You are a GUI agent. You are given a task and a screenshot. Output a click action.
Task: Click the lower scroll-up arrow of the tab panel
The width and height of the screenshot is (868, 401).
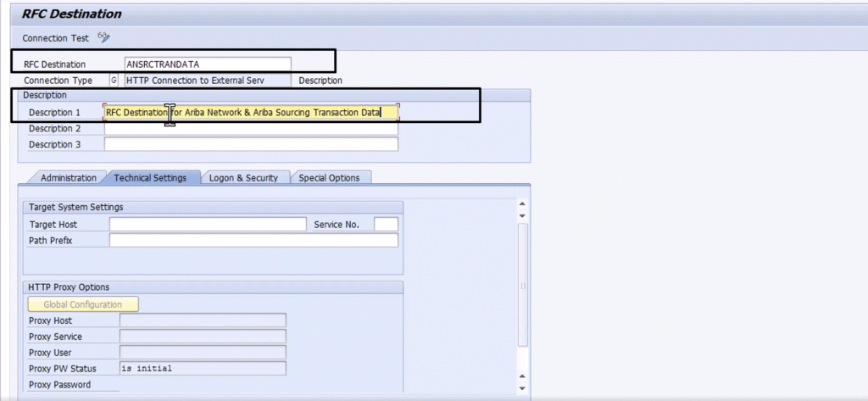pos(522,376)
